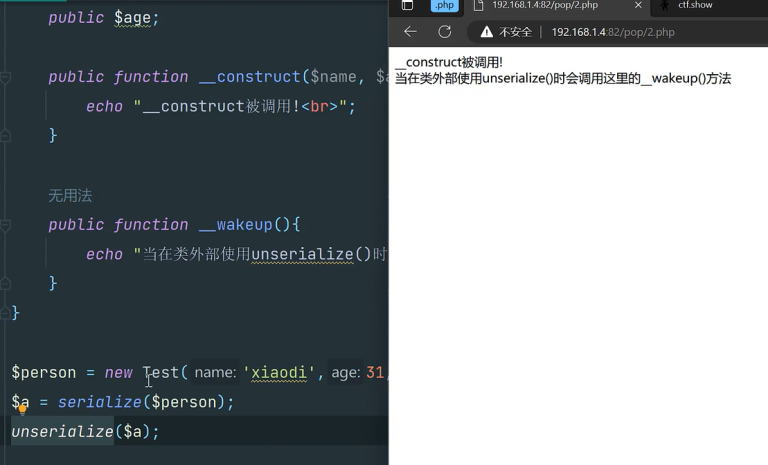Switch to the ctf.show browser tab
768x465 pixels.
click(694, 6)
